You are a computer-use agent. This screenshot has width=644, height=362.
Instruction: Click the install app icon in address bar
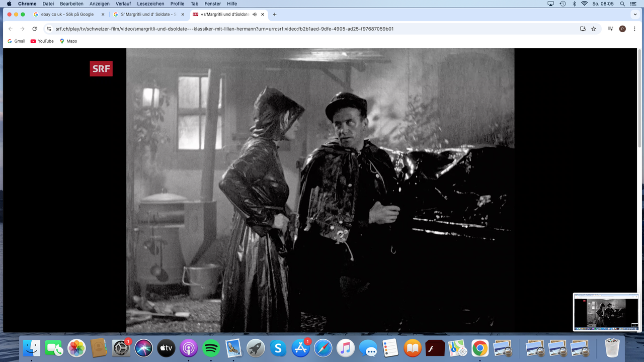(583, 29)
